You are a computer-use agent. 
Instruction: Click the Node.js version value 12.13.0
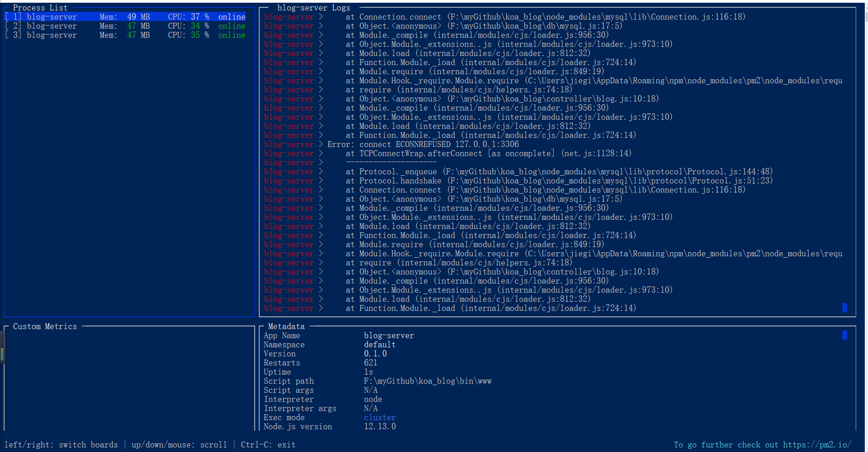380,427
